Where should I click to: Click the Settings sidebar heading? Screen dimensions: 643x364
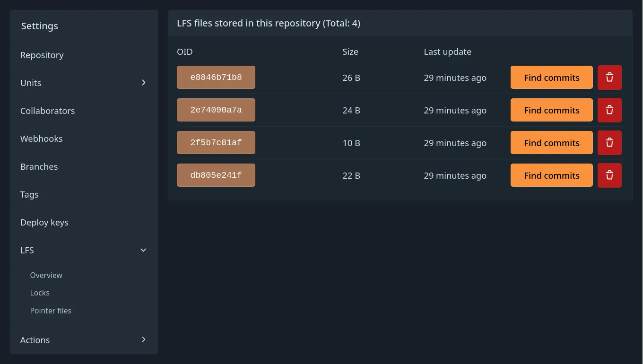[x=40, y=26]
